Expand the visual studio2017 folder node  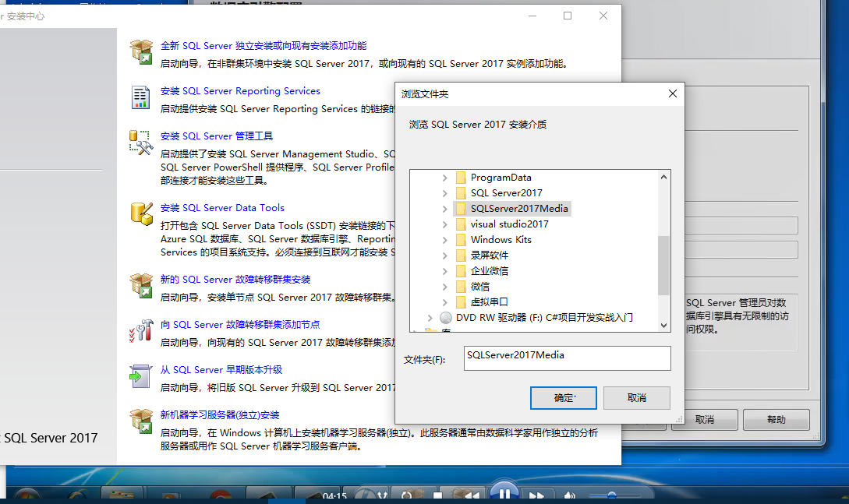[x=444, y=224]
